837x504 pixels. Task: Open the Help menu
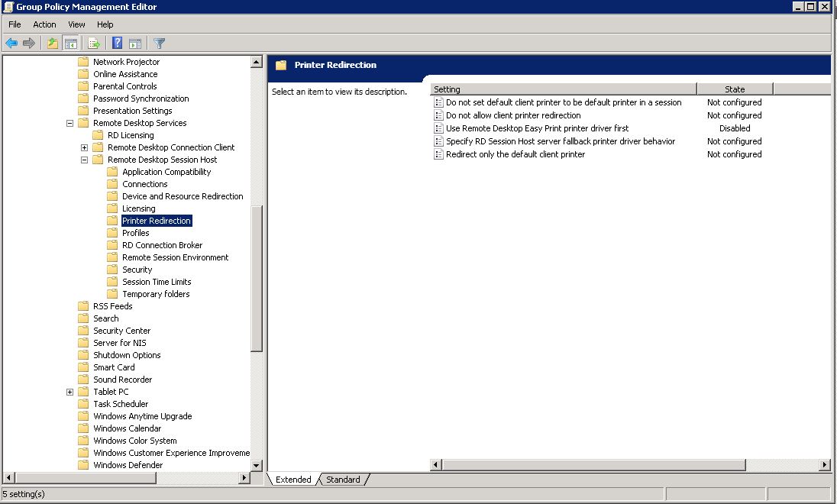pyautogui.click(x=105, y=24)
